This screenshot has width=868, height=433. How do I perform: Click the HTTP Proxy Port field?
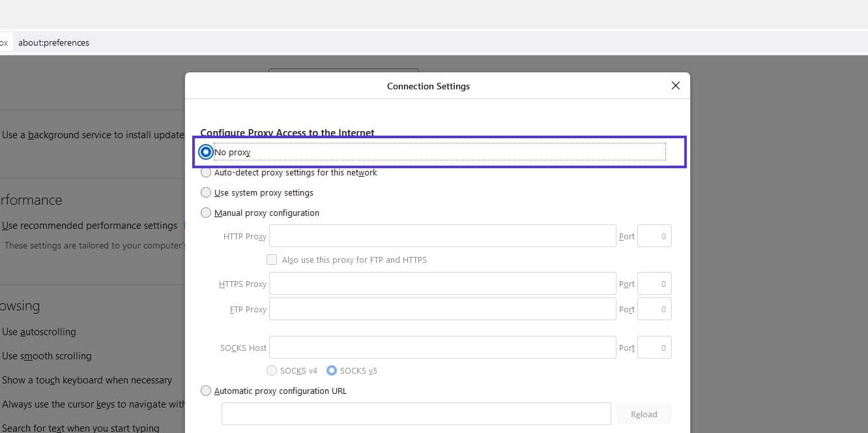click(x=654, y=236)
